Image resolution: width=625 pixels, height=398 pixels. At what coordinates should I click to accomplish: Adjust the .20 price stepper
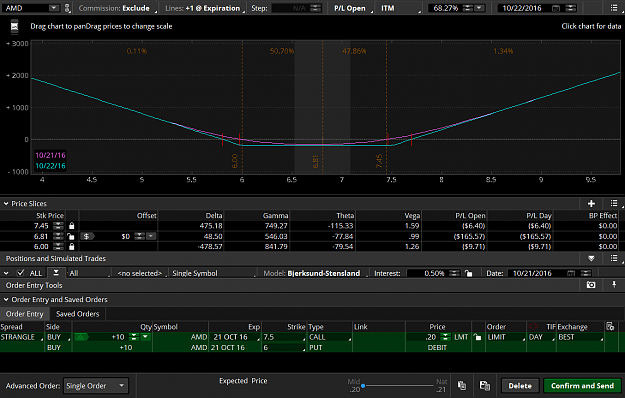[x=445, y=337]
